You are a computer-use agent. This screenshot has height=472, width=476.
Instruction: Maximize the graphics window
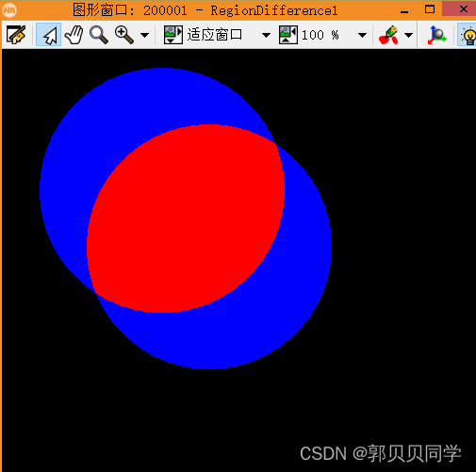pyautogui.click(x=430, y=9)
